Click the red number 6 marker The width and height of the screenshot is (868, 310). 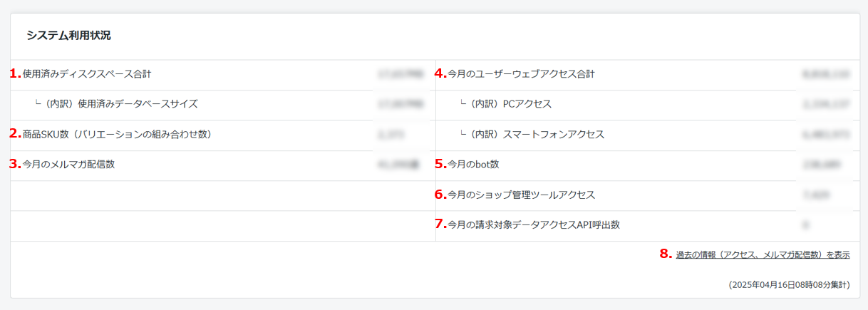click(440, 194)
